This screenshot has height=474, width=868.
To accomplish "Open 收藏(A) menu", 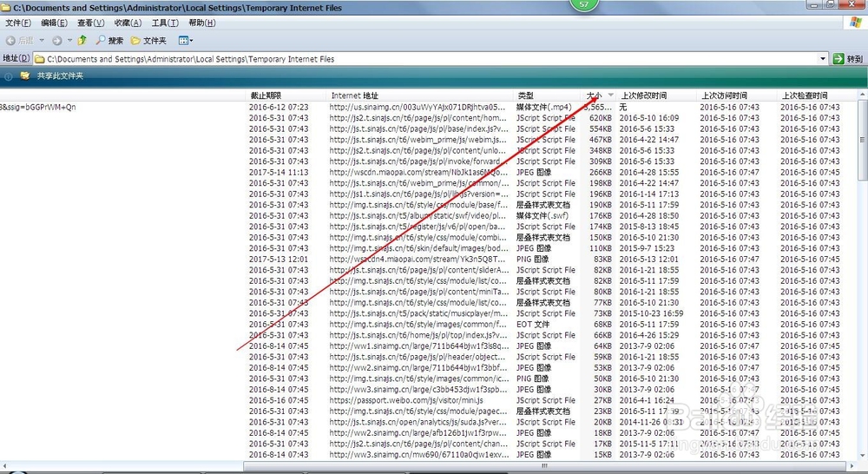I will click(x=128, y=23).
